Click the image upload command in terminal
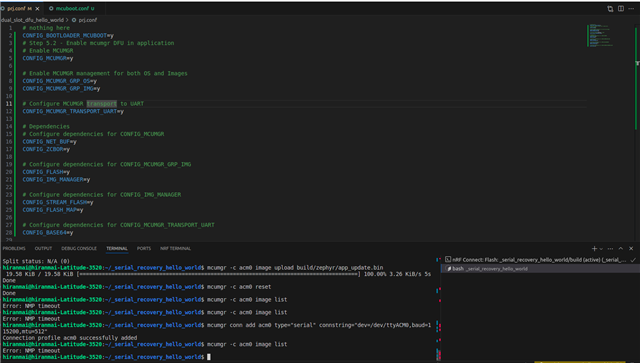Viewport: 640px width, 363px height. pyautogui.click(x=295, y=267)
